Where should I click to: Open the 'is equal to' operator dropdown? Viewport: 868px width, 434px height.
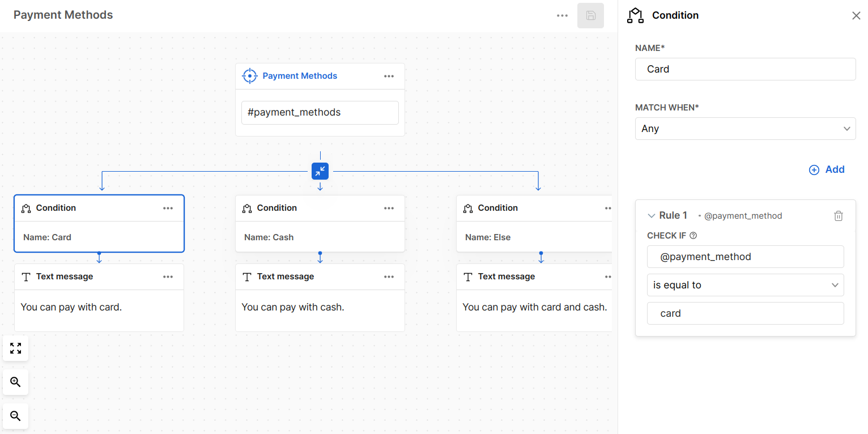pos(745,285)
